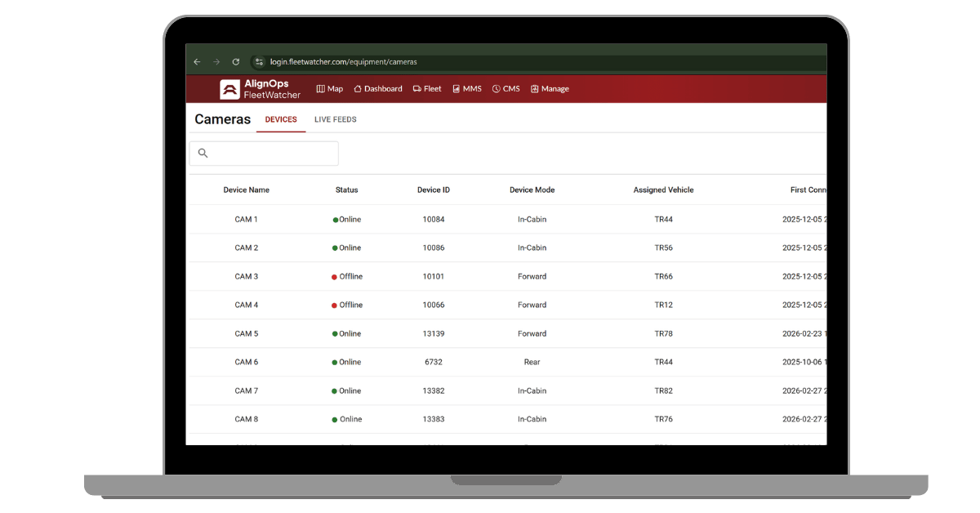Viewport: 980px width, 513px height.
Task: Open the Fleet menu
Action: [427, 89]
